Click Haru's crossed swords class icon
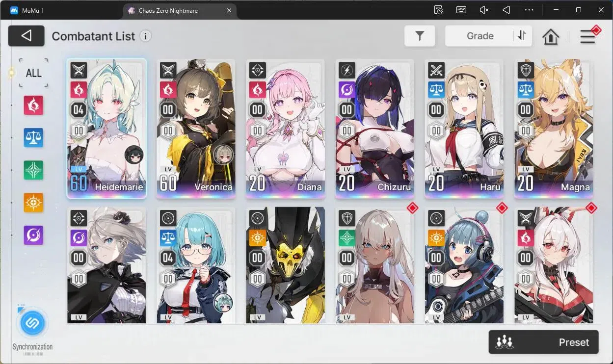The image size is (613, 364). 436,70
